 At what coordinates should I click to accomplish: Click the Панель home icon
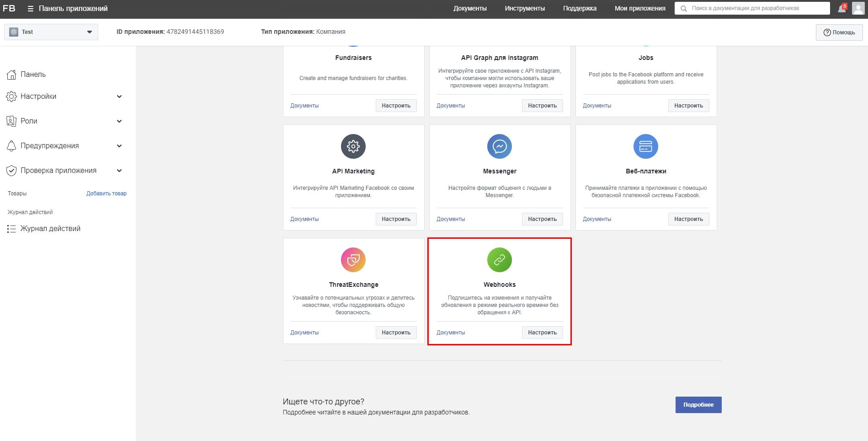tap(11, 75)
